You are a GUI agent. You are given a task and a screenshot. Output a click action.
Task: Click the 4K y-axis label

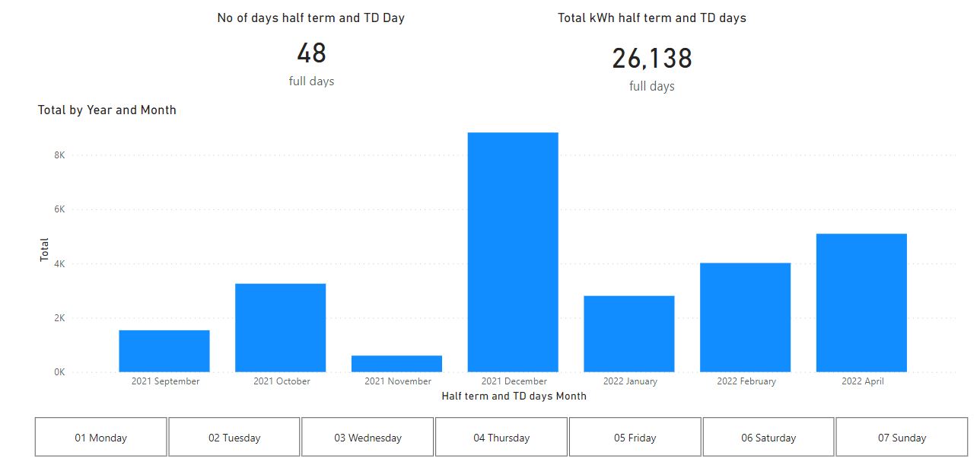tap(59, 264)
